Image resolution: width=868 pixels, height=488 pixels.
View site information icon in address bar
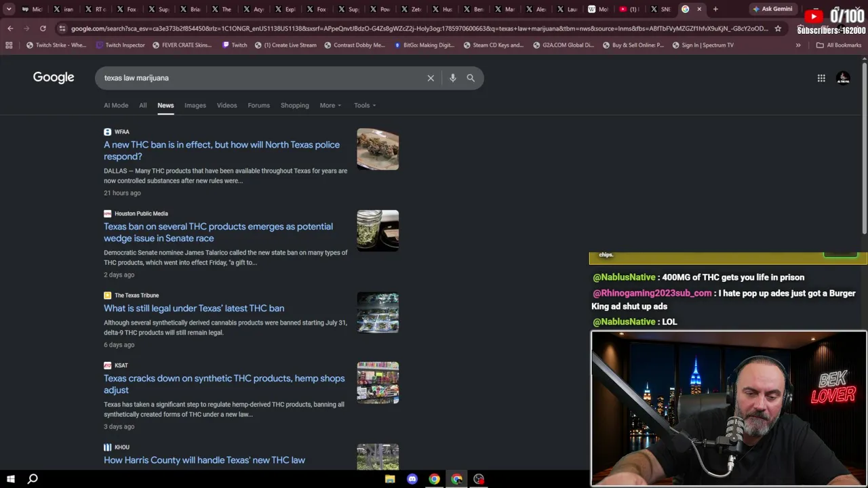point(62,28)
